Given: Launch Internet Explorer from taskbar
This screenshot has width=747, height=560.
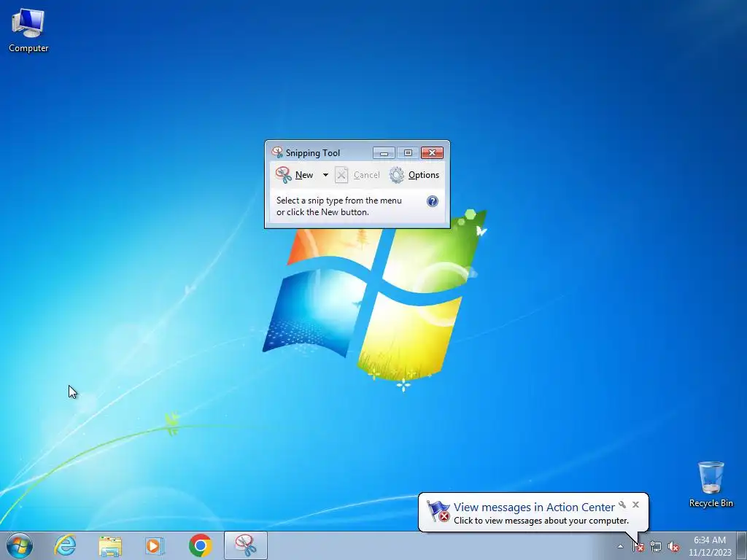Looking at the screenshot, I should pos(65,545).
